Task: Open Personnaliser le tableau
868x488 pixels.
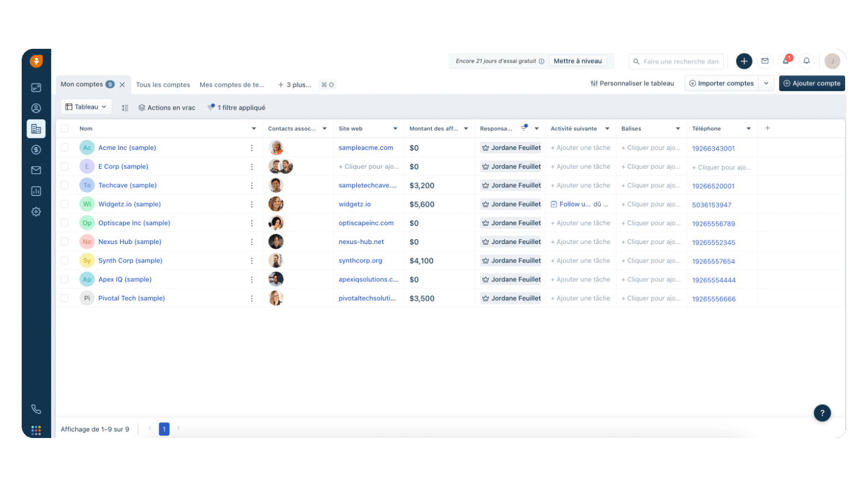Action: [632, 83]
